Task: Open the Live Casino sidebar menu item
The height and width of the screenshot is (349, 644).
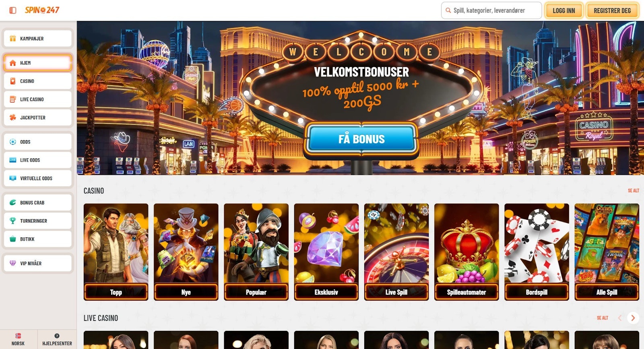Action: (x=38, y=99)
